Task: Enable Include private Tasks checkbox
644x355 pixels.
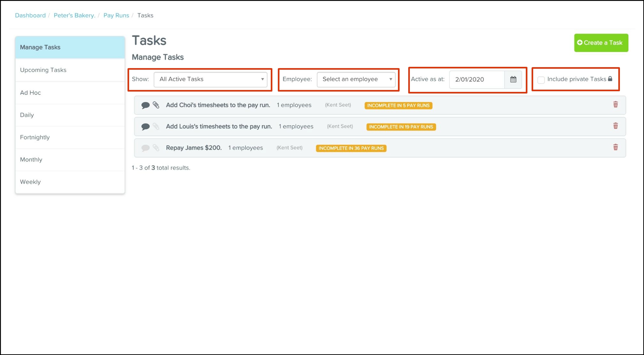Action: coord(541,80)
